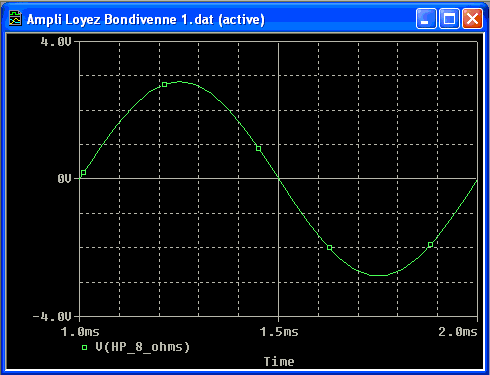Maximize the Ampli Loyez Bondivenne window

point(449,18)
